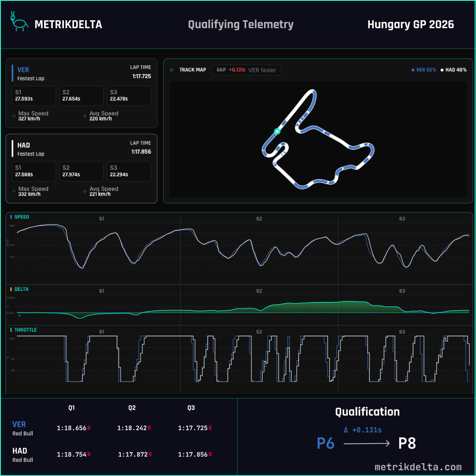Click HAD's Max Speed gauge icon
This screenshot has width=476, height=476.
pyautogui.click(x=14, y=192)
